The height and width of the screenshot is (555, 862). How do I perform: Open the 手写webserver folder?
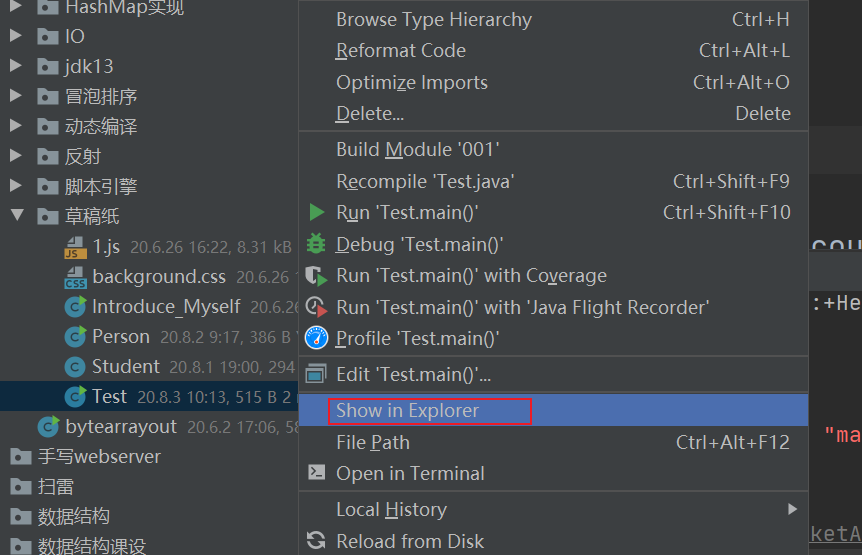coord(98,457)
